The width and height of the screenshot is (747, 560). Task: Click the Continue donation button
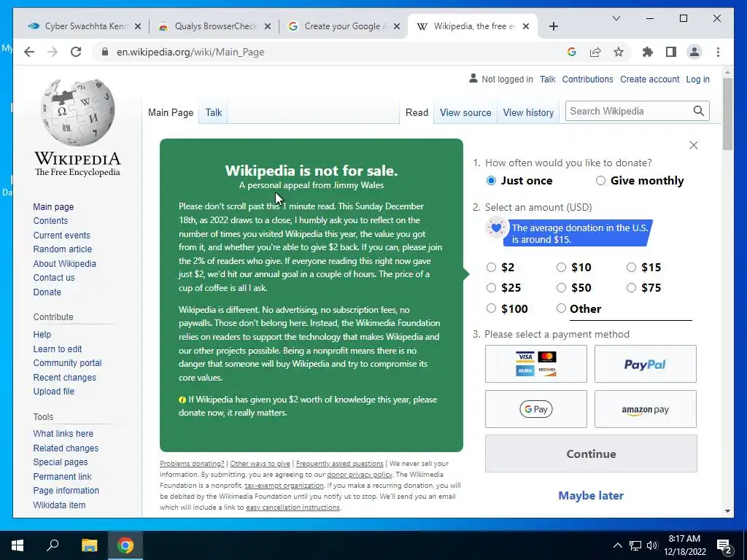click(591, 454)
